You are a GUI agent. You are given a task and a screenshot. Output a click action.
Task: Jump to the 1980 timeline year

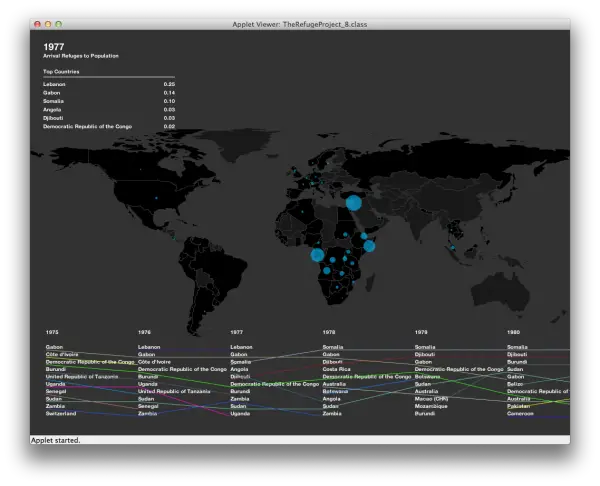(514, 332)
